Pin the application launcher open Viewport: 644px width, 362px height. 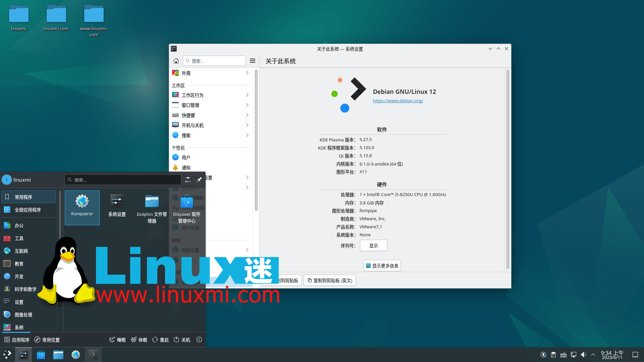click(x=199, y=180)
